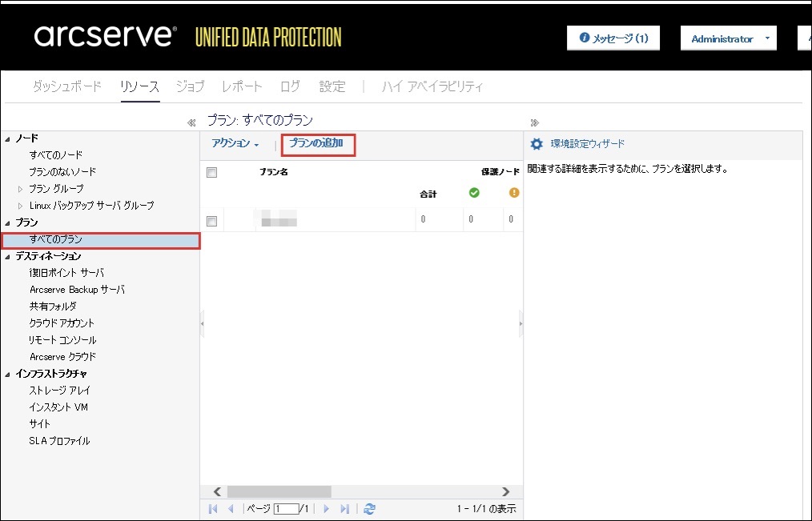Switch to the 設定 tab
The height and width of the screenshot is (521, 812).
pos(332,86)
